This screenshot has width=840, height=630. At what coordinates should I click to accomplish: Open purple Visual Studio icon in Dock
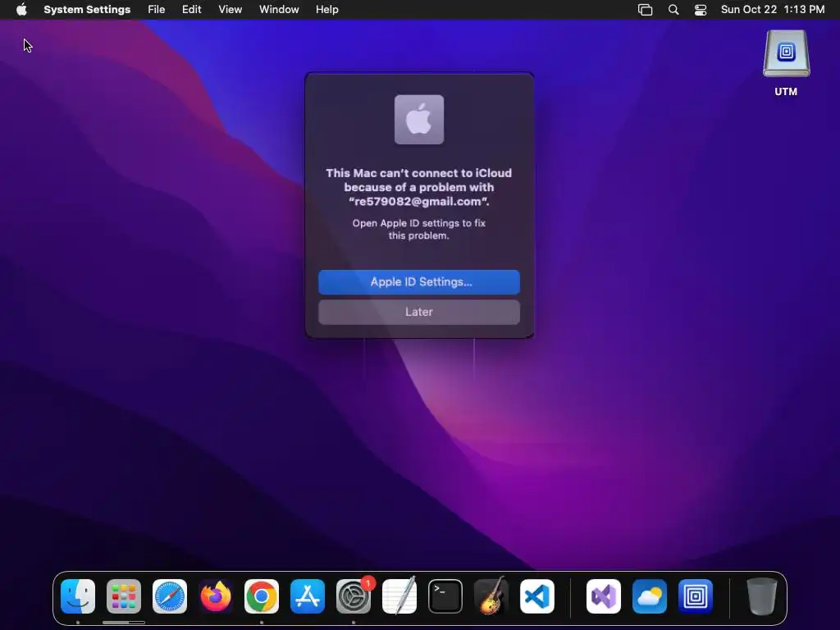tap(604, 596)
